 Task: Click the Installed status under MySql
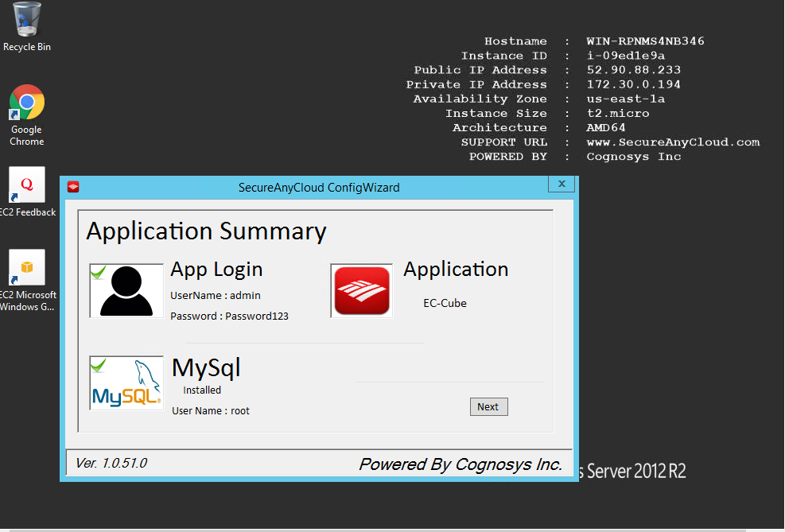click(202, 390)
